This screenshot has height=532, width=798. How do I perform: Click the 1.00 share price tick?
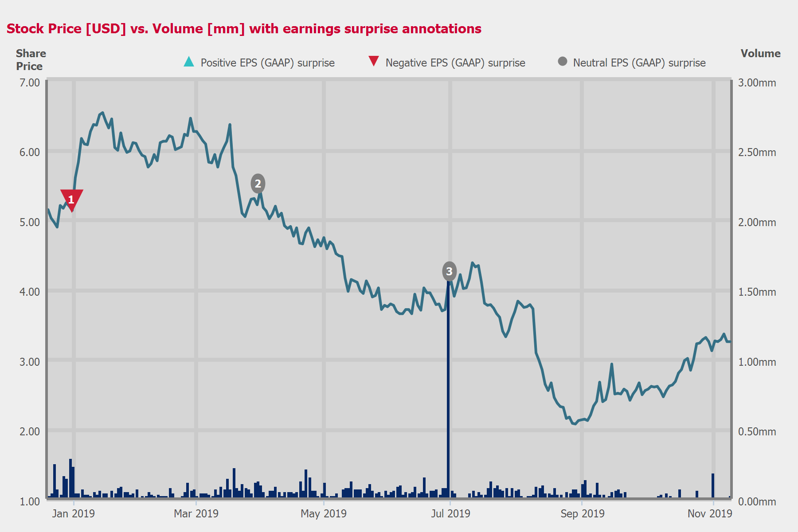pyautogui.click(x=30, y=502)
